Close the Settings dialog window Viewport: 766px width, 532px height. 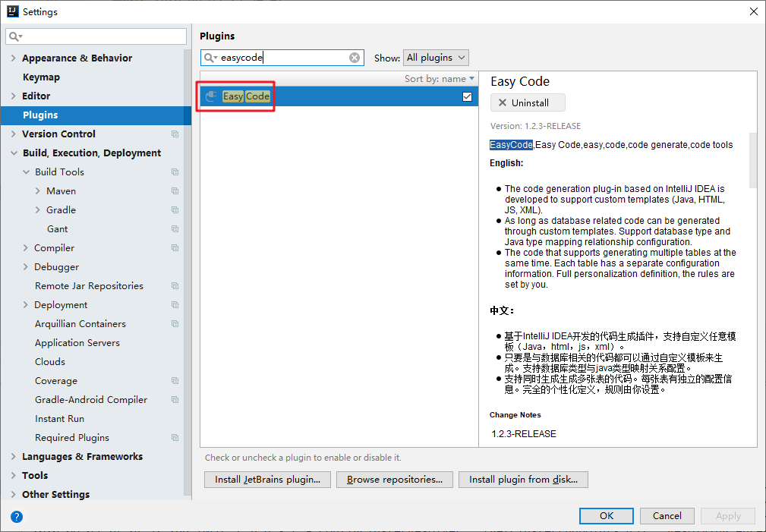[754, 11]
